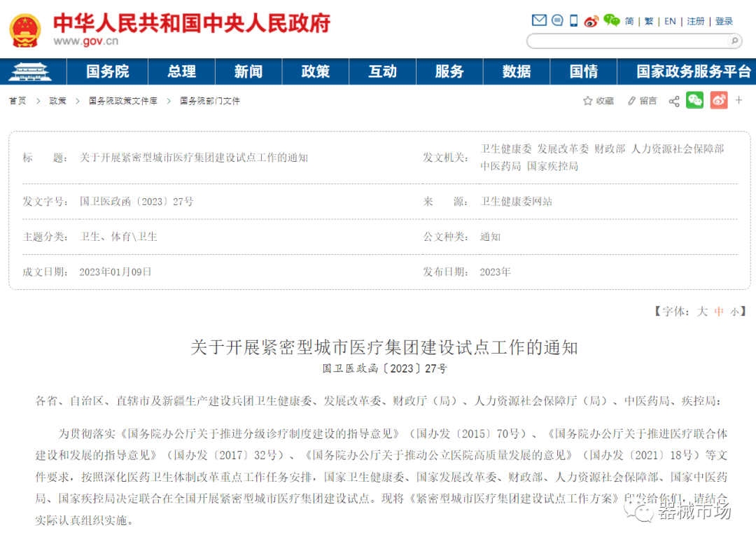Switch to traditional Chinese 繁
The width and height of the screenshot is (756, 544).
tap(649, 21)
